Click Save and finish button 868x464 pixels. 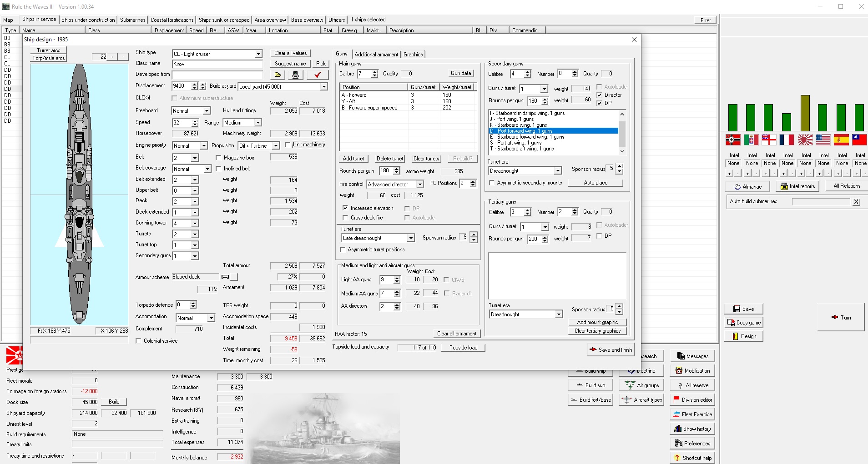click(611, 349)
